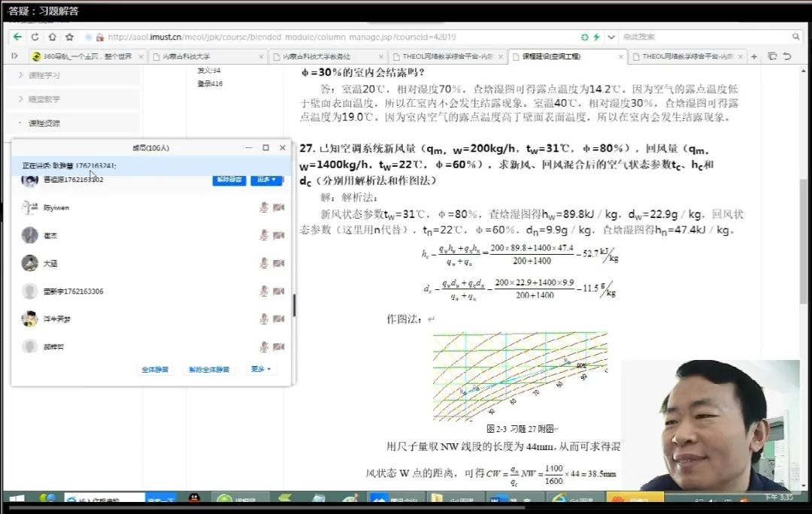Open a new tab with the plus icon

756,56
